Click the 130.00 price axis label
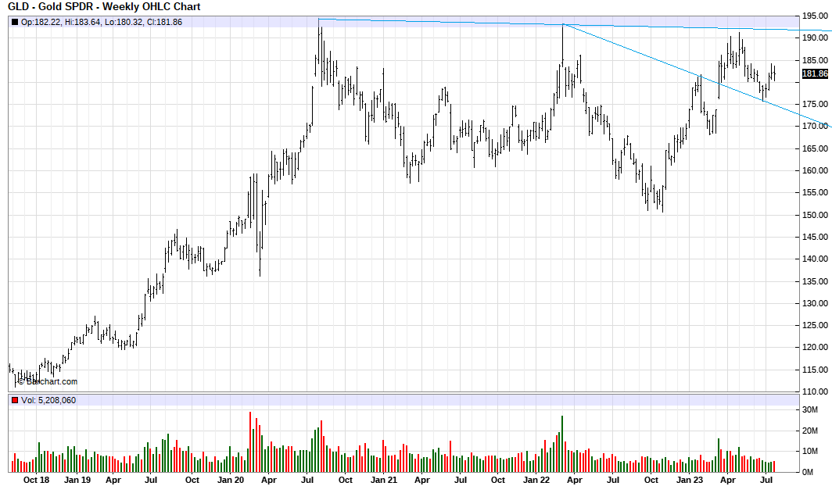This screenshot has width=832, height=504. (815, 303)
